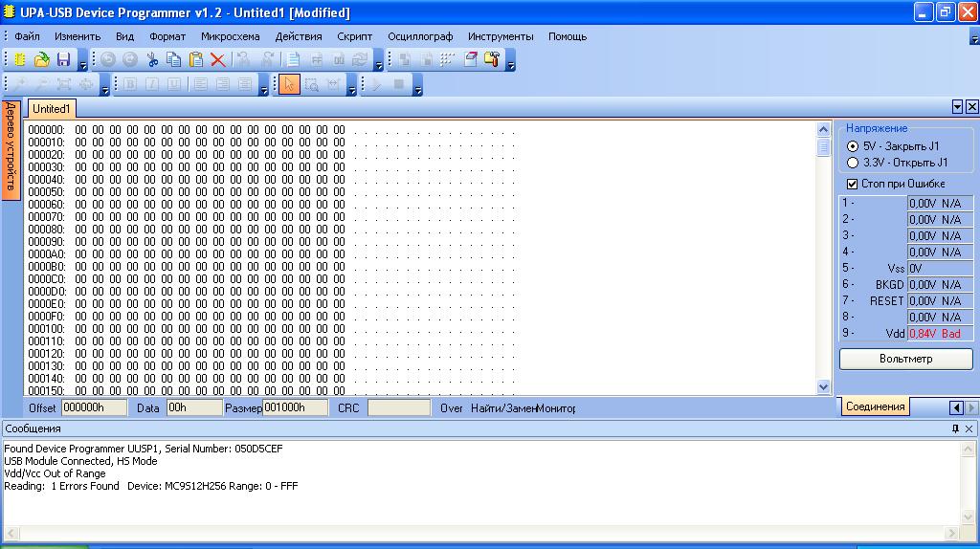The image size is (980, 549).
Task: Click the Размер size input field
Action: [295, 407]
